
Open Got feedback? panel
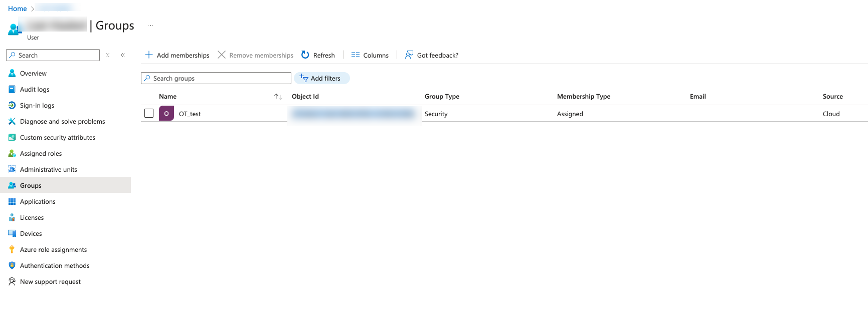[x=432, y=55]
